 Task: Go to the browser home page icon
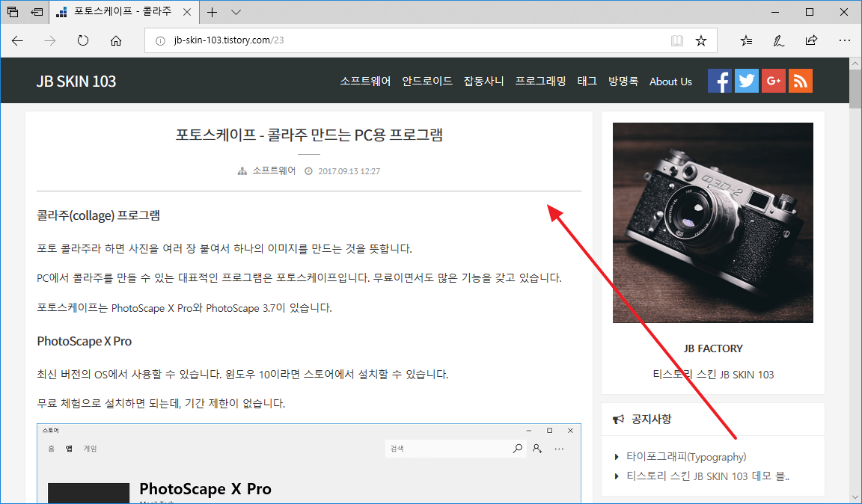(x=115, y=40)
